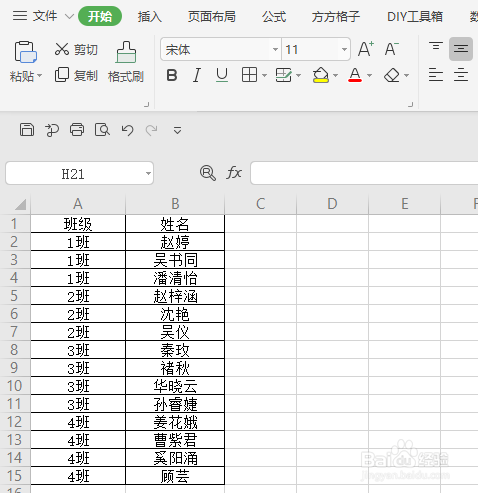Expand the fill color dropdown arrow

point(335,76)
